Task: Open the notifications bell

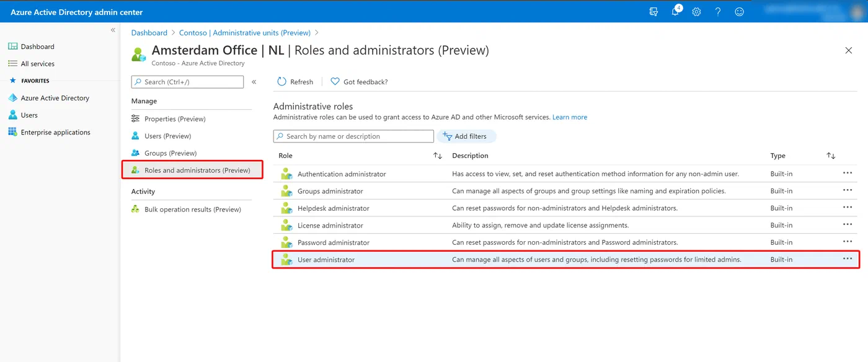Action: click(x=676, y=11)
